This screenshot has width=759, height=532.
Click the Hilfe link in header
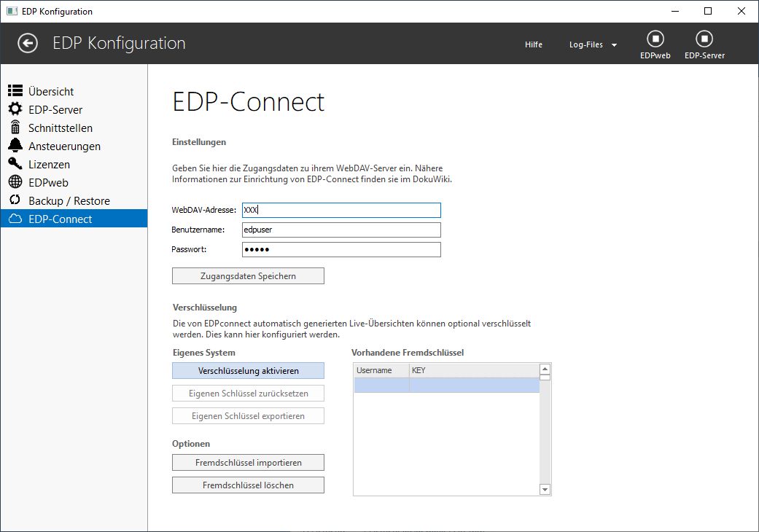click(534, 44)
